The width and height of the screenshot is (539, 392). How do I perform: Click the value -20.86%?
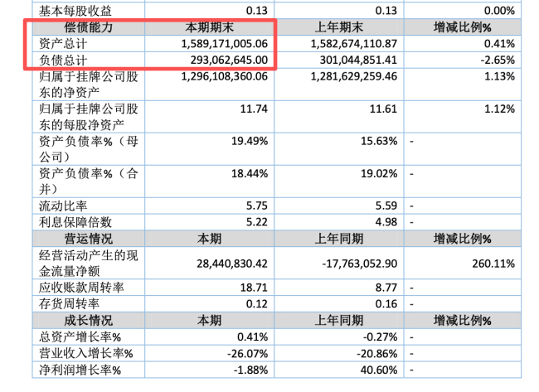(x=377, y=354)
